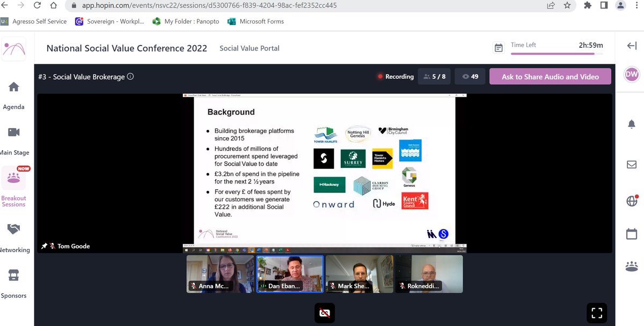Open the globe icon in right panel
Viewport: 644px width, 326px height.
pyautogui.click(x=632, y=202)
